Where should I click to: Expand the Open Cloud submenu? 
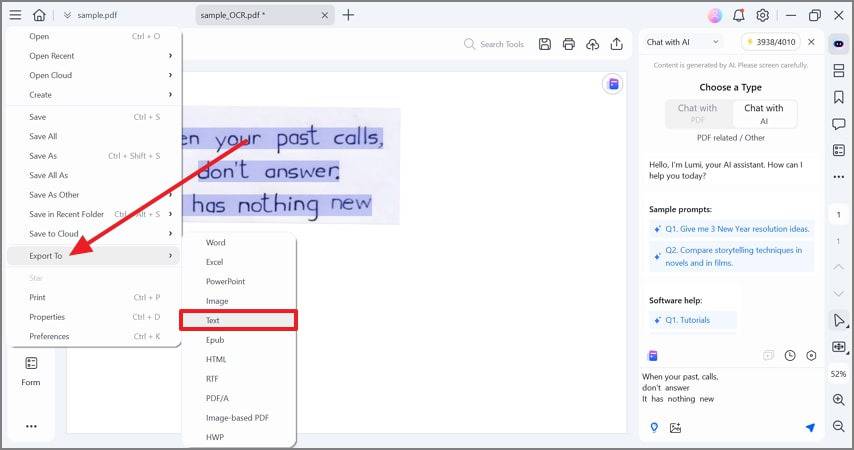(x=94, y=76)
